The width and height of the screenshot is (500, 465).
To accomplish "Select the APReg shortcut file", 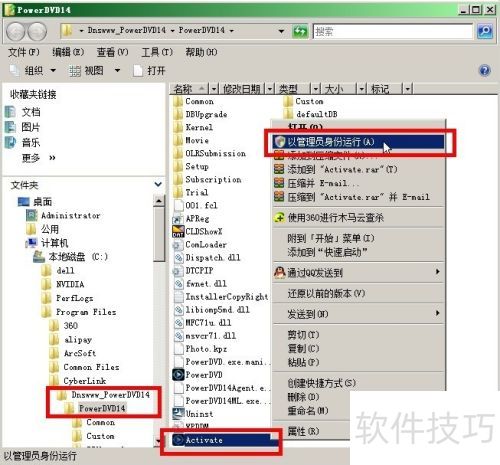I will point(191,219).
